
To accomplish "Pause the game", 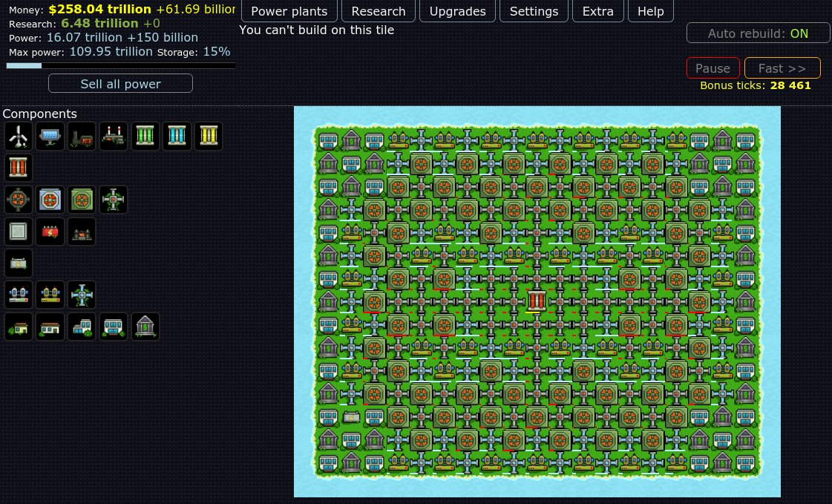I will pyautogui.click(x=713, y=68).
